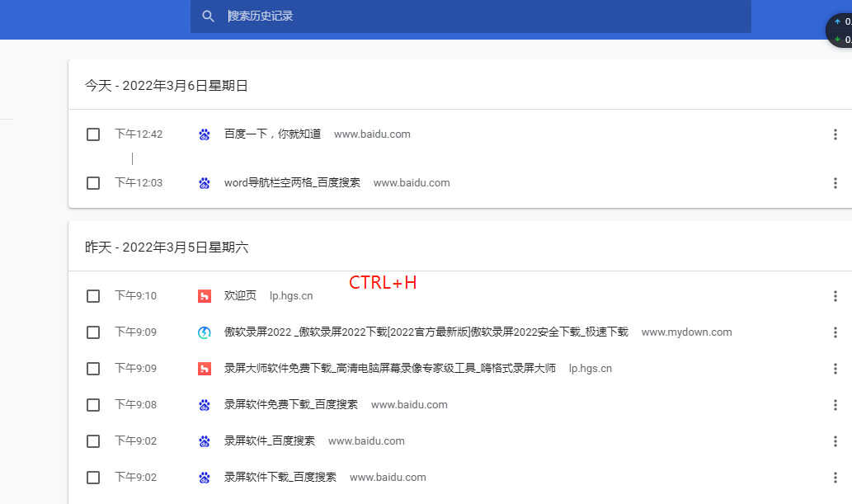The width and height of the screenshot is (852, 504).
Task: Click Baidu favicon of 百度一下 entry
Action: point(205,134)
